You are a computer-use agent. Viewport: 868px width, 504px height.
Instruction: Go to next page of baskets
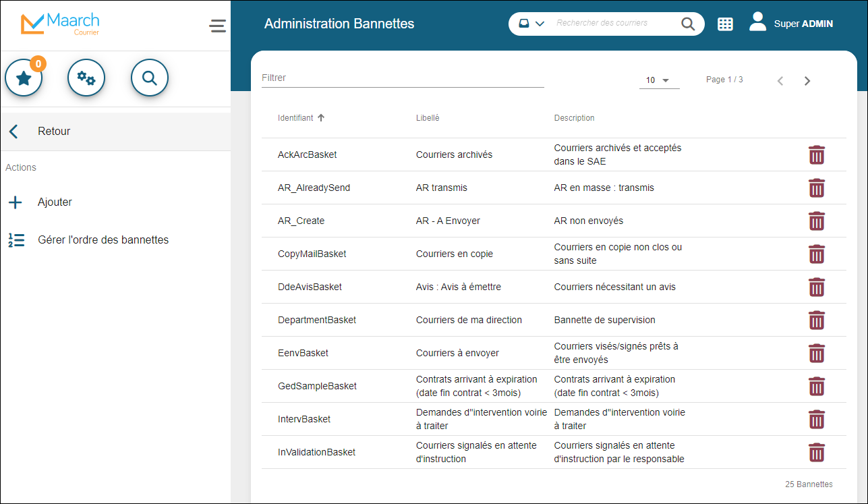807,81
